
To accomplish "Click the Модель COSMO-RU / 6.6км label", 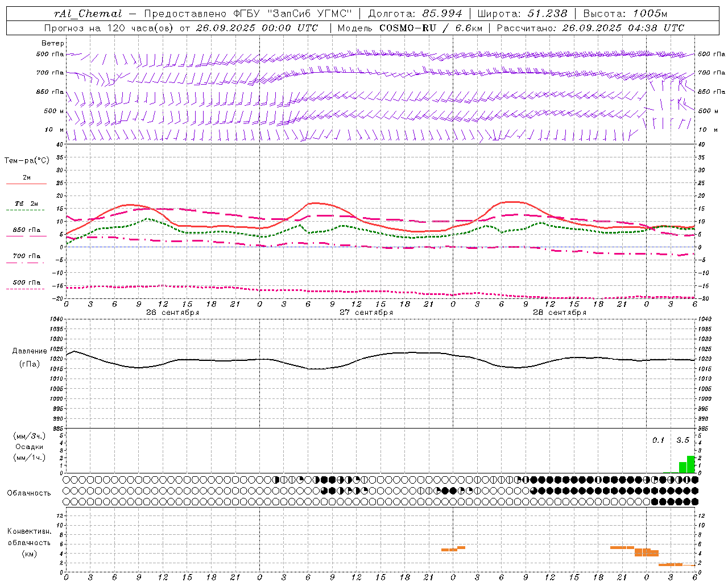I will pos(409,28).
